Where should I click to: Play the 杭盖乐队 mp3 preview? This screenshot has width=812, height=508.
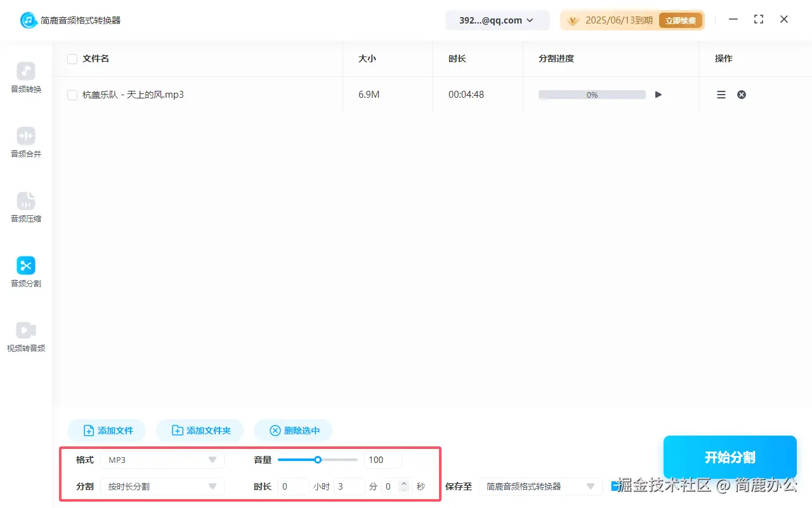[x=658, y=95]
